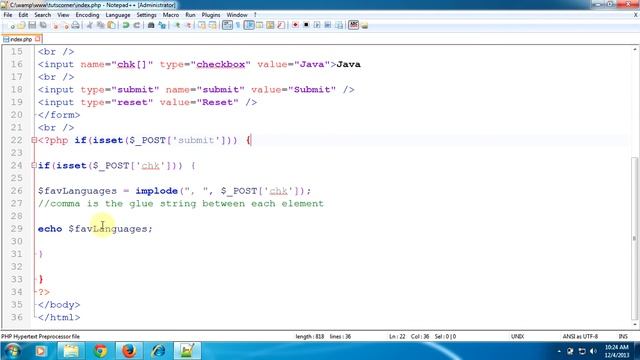The height and width of the screenshot is (360, 640).
Task: Click the comment text on line 27
Action: point(181,204)
